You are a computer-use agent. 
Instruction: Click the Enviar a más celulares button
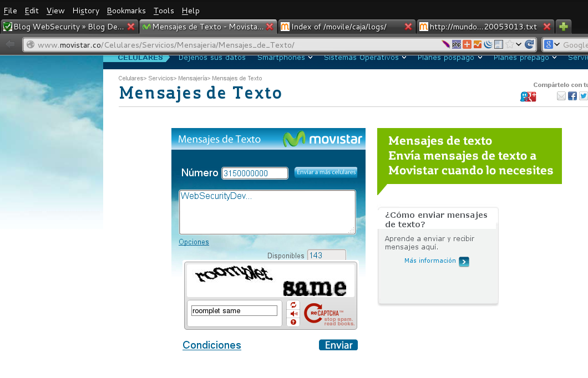pyautogui.click(x=326, y=172)
